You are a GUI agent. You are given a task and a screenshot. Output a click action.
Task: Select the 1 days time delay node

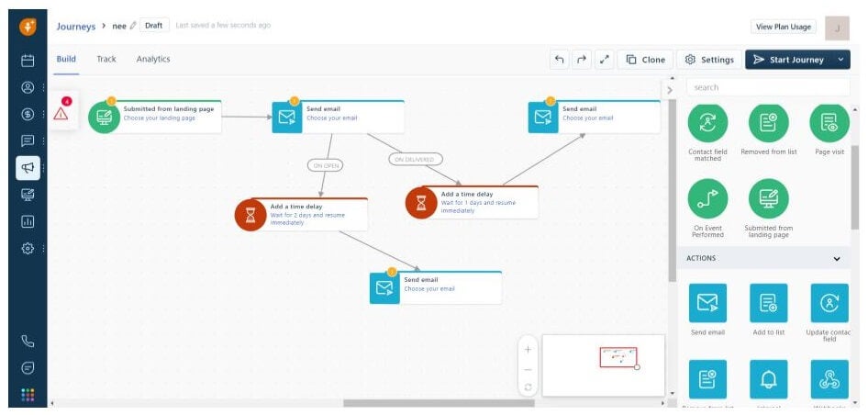pyautogui.click(x=472, y=202)
